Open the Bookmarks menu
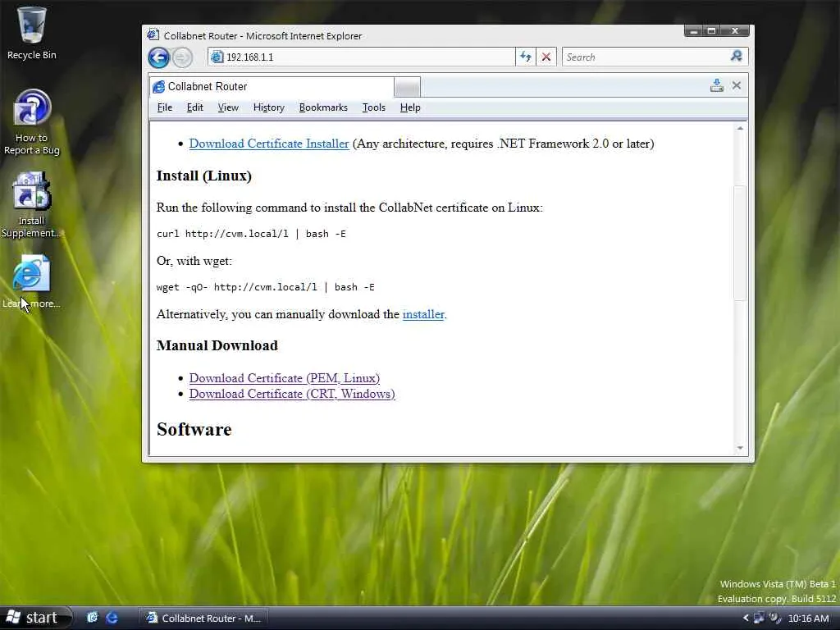The image size is (840, 630). 323,107
